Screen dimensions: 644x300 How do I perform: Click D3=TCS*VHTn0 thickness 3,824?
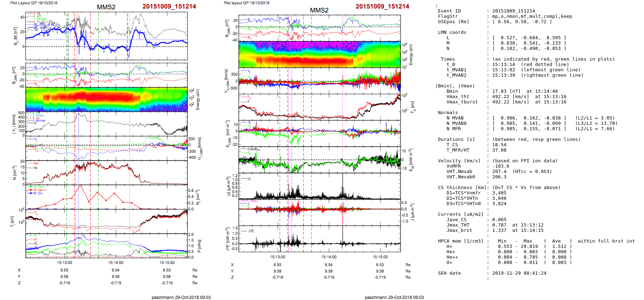[499, 204]
